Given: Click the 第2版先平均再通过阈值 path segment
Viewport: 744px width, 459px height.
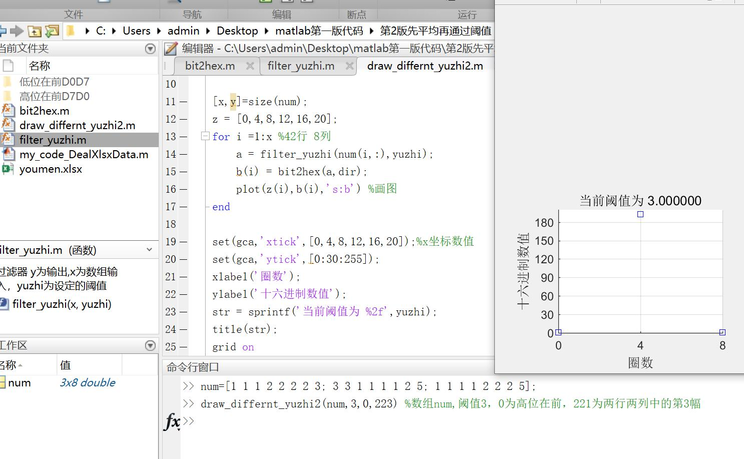Looking at the screenshot, I should [x=436, y=31].
